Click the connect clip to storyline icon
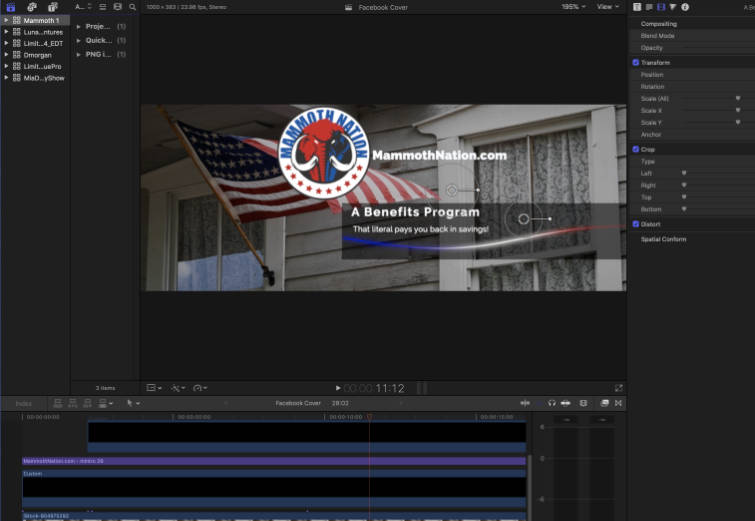Viewport: 755px width, 521px height. (x=58, y=403)
